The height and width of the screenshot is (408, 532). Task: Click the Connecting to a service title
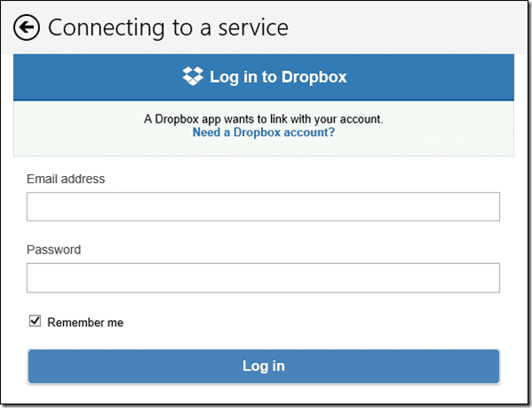click(168, 28)
